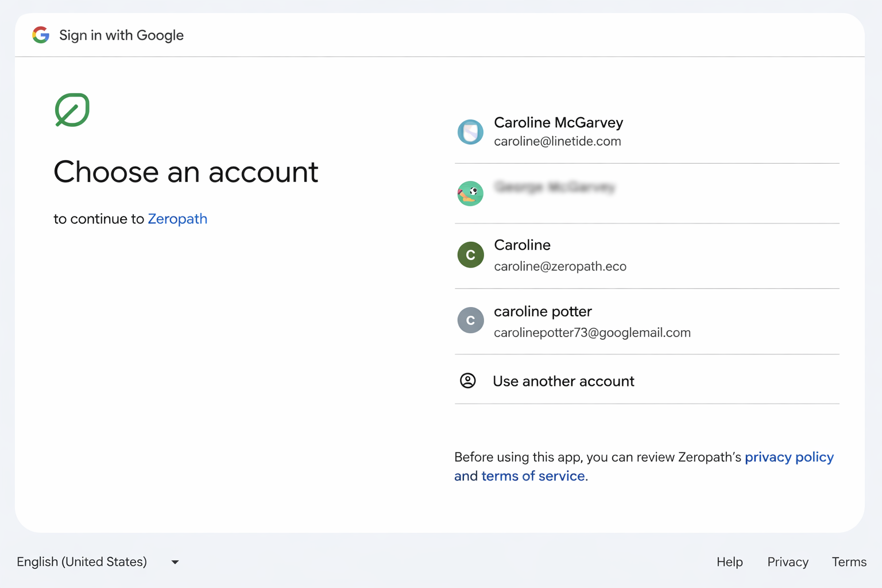Viewport: 882px width, 588px height.
Task: Open the Privacy footer link
Action: coord(788,562)
